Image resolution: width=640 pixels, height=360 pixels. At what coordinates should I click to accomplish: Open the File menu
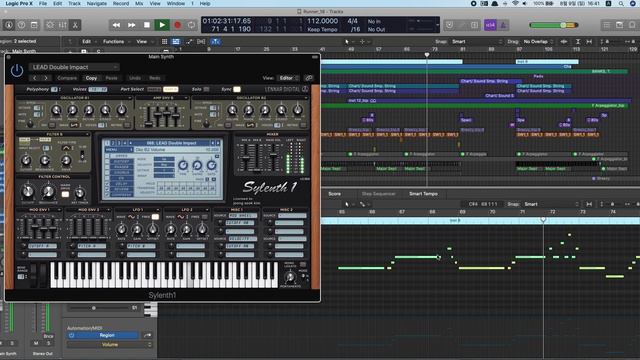point(43,3)
